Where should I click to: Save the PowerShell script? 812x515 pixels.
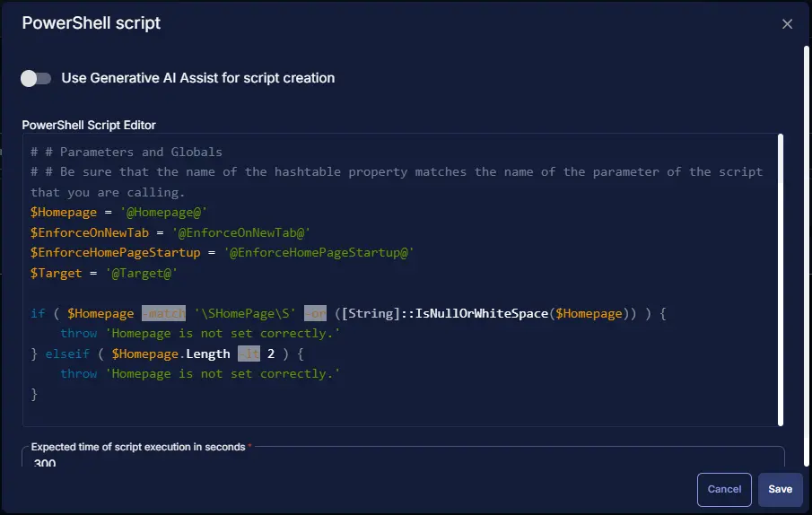pos(780,489)
